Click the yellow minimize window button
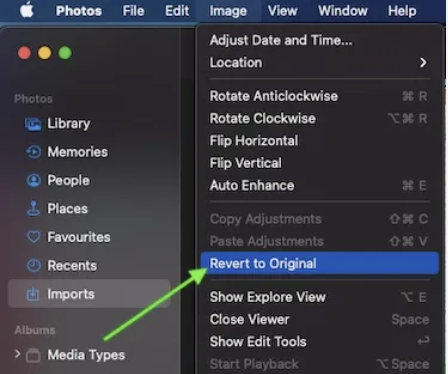 click(45, 53)
